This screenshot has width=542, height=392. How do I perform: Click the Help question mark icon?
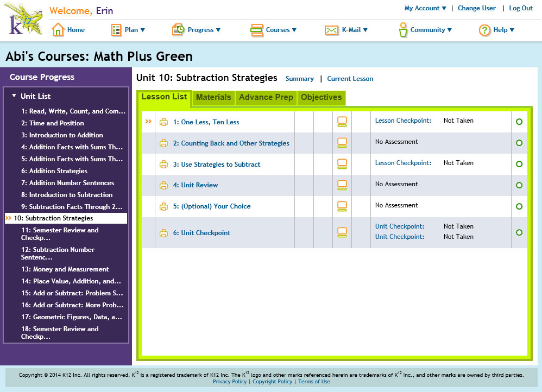click(x=484, y=30)
